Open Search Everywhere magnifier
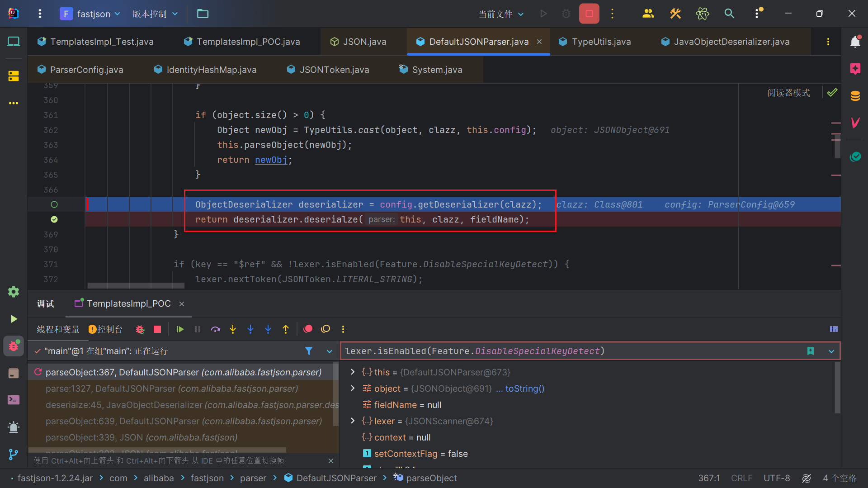 tap(729, 14)
